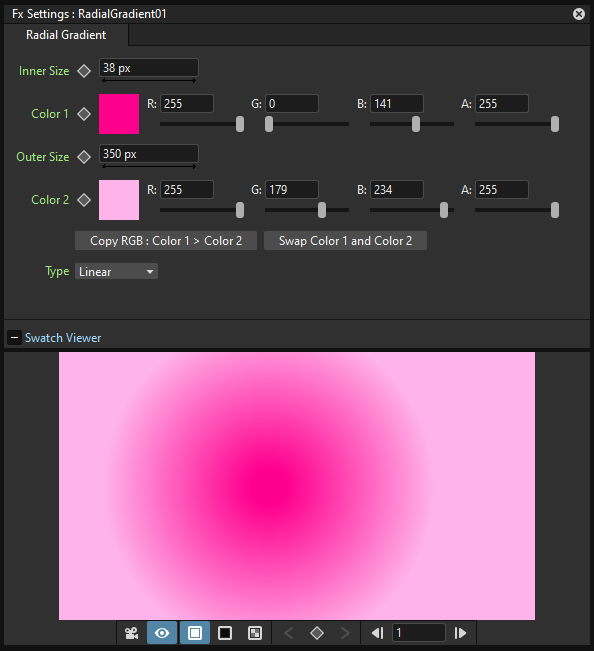Click Color 1 B value field
The height and width of the screenshot is (651, 594).
pos(397,103)
